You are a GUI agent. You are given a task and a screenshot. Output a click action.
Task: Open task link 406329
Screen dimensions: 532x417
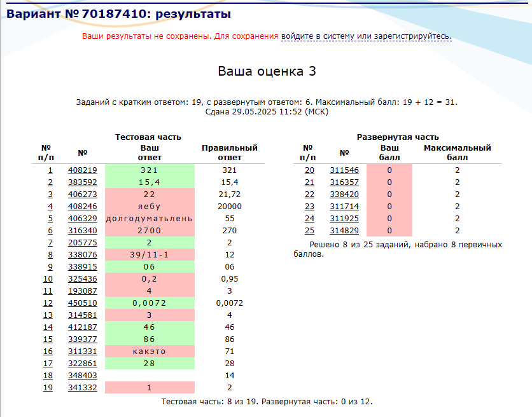point(83,219)
